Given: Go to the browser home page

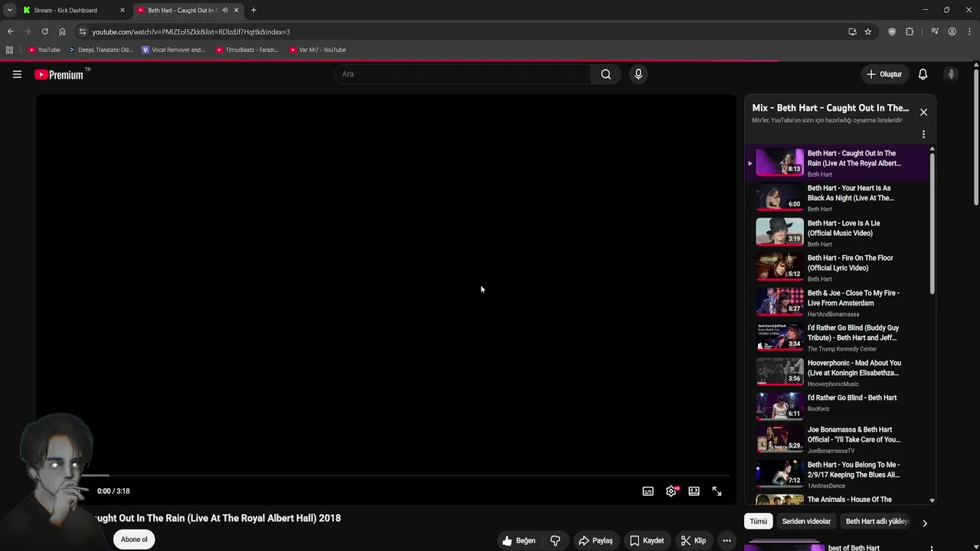Looking at the screenshot, I should click(62, 31).
